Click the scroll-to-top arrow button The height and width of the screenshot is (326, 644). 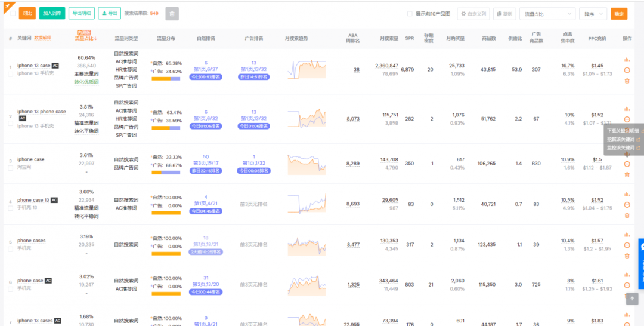(x=633, y=299)
